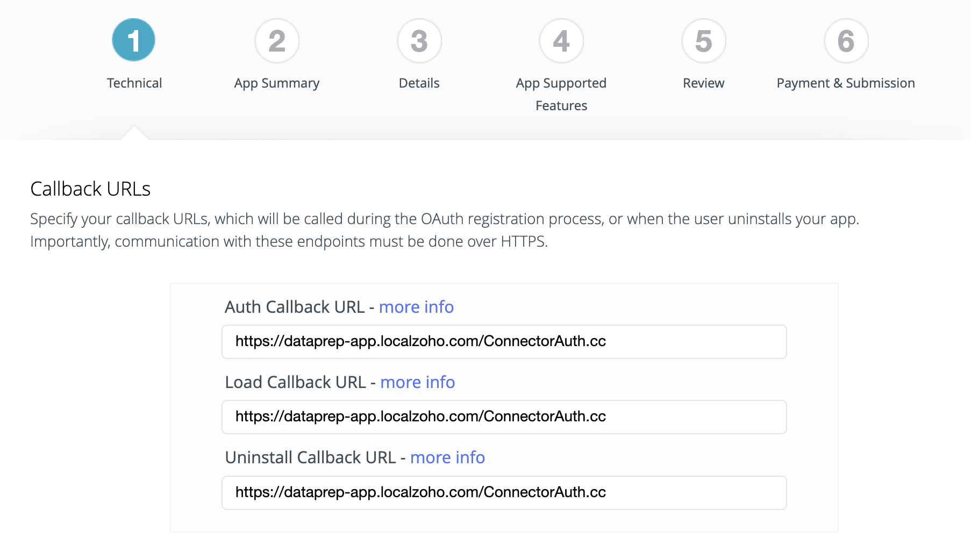Viewport: 971px width, 560px height.
Task: Click the Callback URLs section heading
Action: pyautogui.click(x=90, y=189)
